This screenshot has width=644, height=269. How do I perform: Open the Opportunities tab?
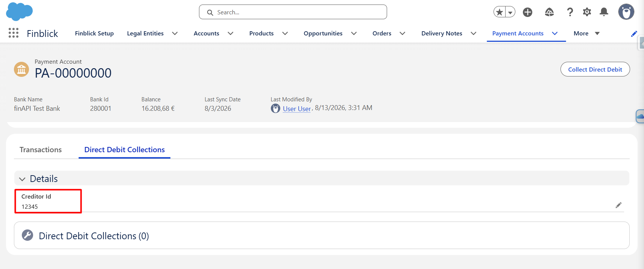coord(323,34)
